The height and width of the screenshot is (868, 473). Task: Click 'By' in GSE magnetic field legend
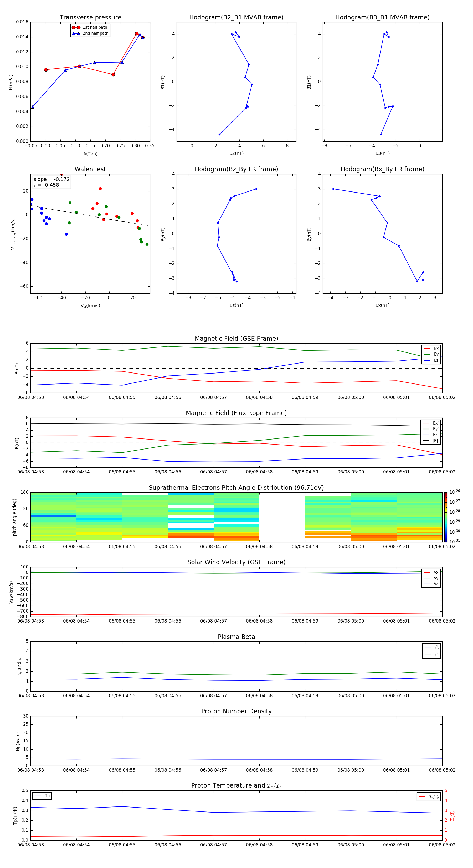(431, 354)
